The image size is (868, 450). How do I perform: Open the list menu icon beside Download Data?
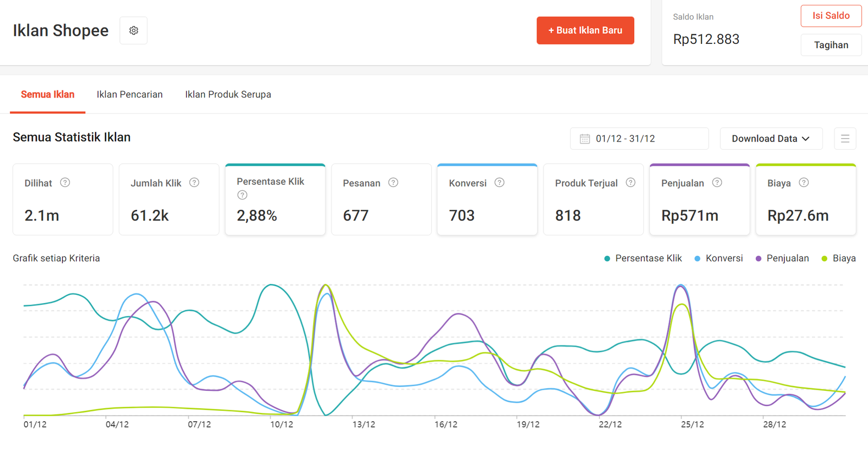[x=845, y=139]
